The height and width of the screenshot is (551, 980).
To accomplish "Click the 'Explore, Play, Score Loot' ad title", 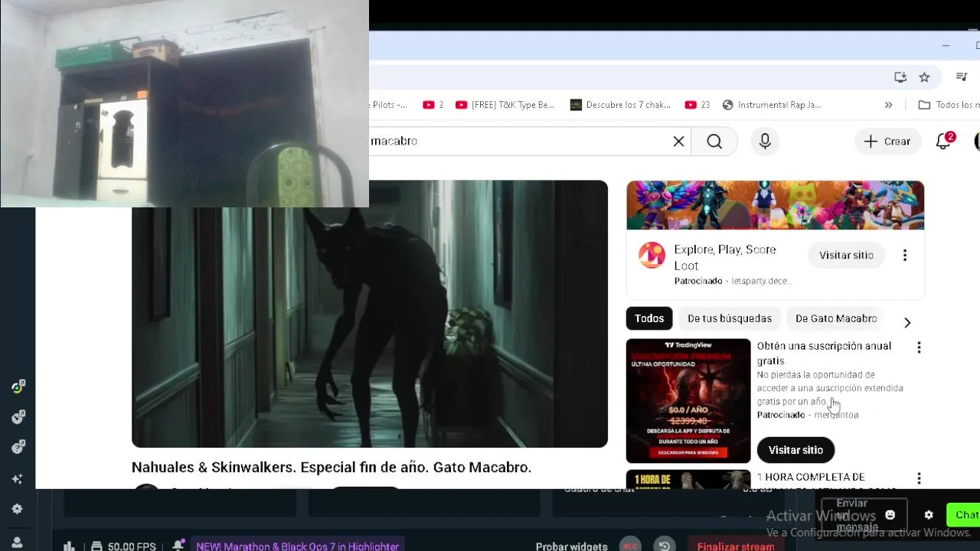I will click(x=725, y=258).
